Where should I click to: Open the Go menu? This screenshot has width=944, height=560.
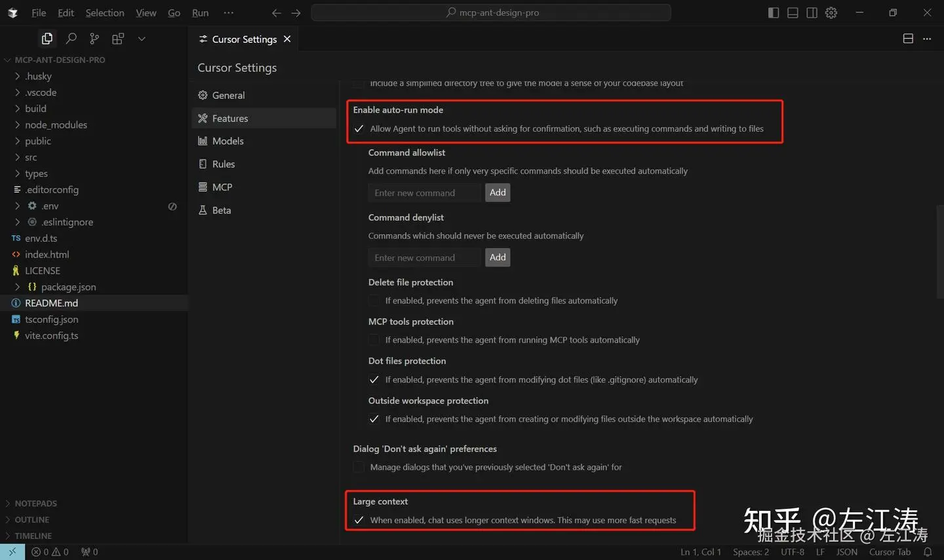(x=174, y=13)
